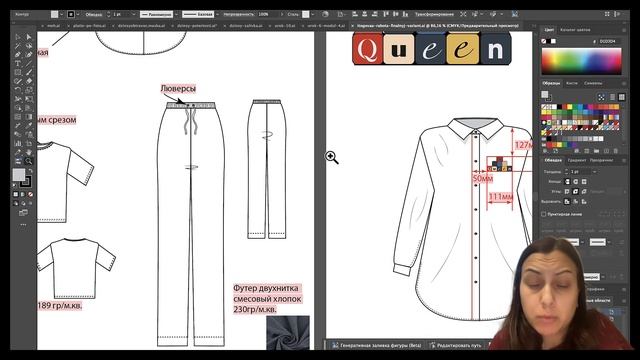Open the stroke Толщина dropdown in Stroke panel
The height and width of the screenshot is (360, 640).
[595, 172]
